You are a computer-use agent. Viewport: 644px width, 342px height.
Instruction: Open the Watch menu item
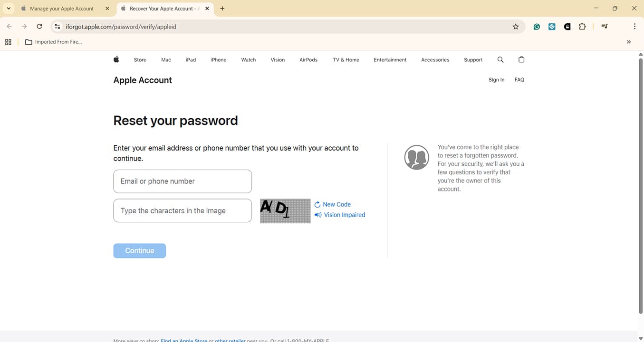(x=249, y=60)
